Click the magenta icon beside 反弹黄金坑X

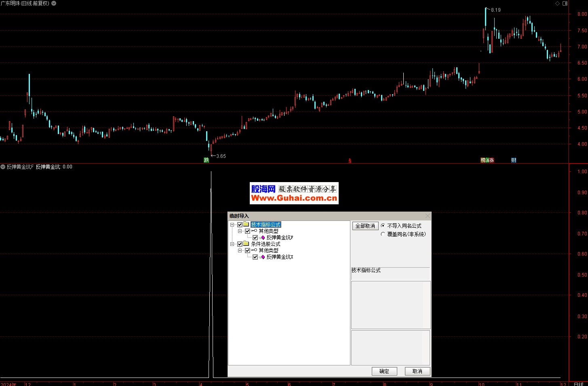(x=263, y=257)
